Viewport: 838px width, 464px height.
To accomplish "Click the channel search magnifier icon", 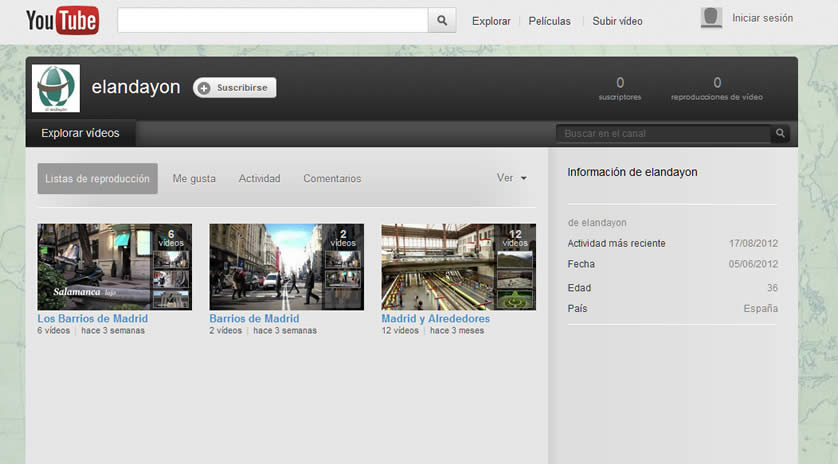I will point(780,133).
